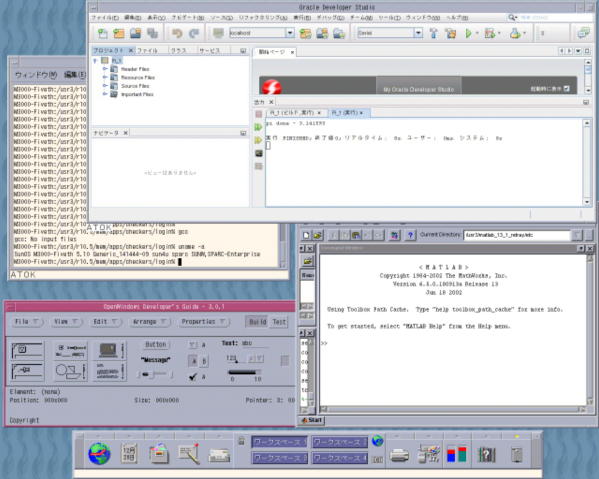Click the lock screen icon in CDE panel

241,441
